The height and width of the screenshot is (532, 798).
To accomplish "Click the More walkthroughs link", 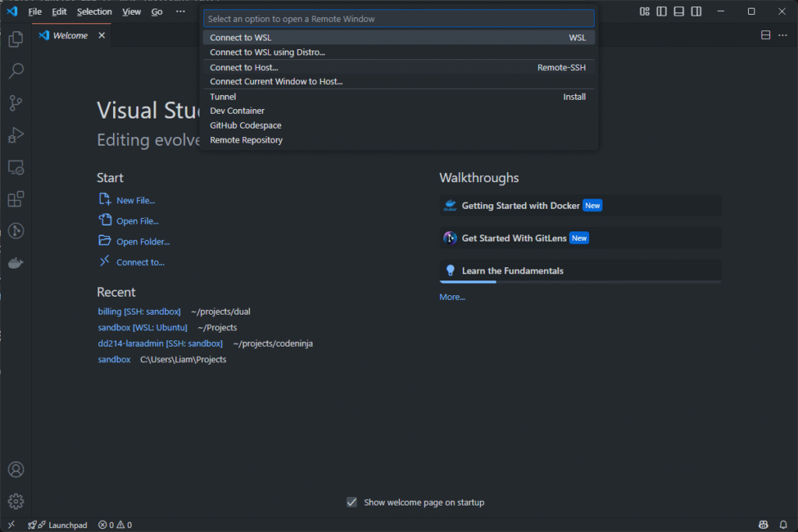I will click(x=452, y=297).
